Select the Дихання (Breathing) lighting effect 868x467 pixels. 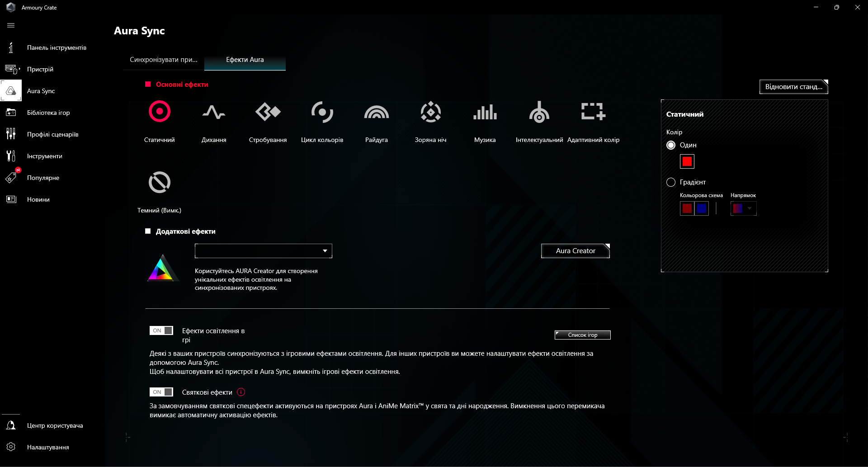[x=213, y=112]
